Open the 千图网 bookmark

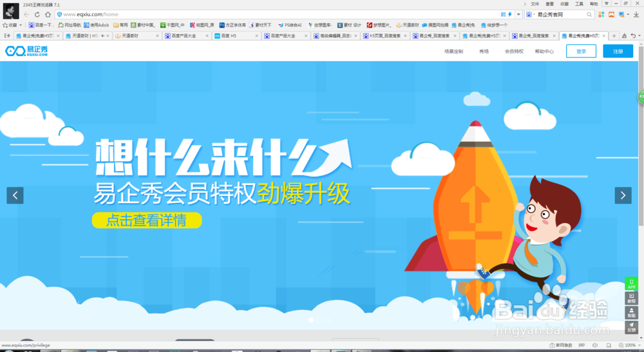173,25
